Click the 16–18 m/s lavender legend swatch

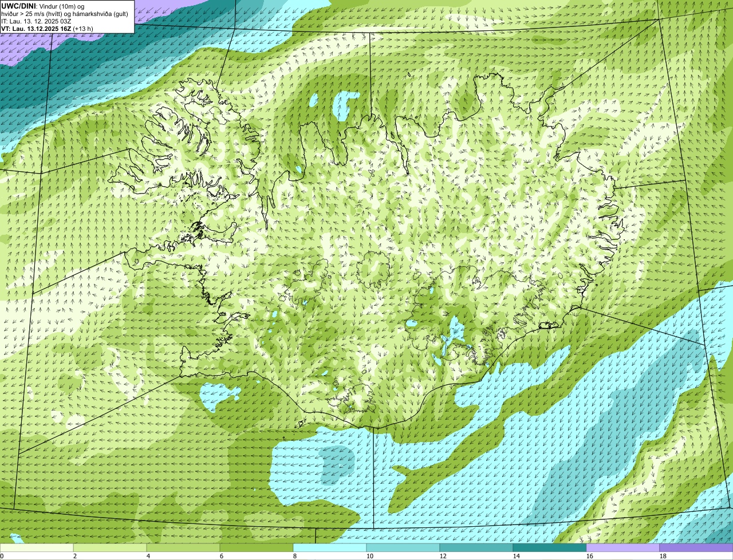tap(623, 547)
